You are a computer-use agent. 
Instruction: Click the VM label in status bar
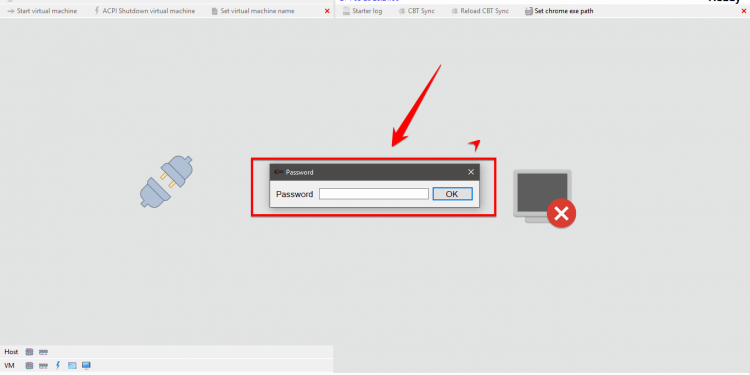(10, 365)
